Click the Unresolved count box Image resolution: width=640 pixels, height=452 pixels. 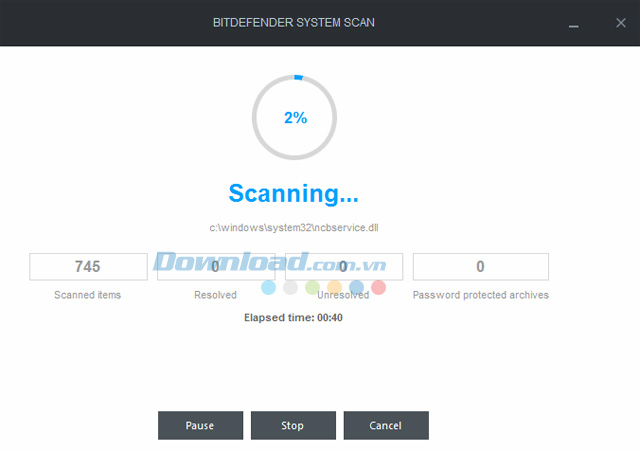[x=344, y=267]
